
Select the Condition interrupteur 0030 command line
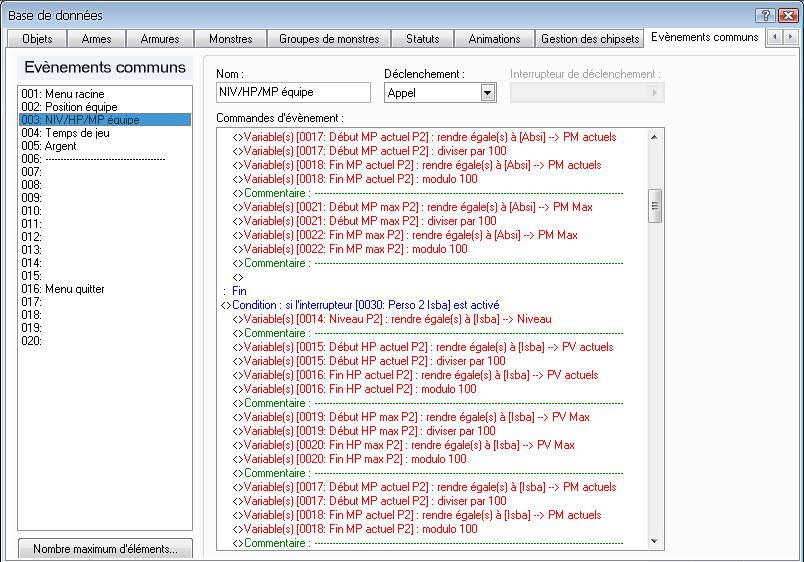tap(360, 305)
